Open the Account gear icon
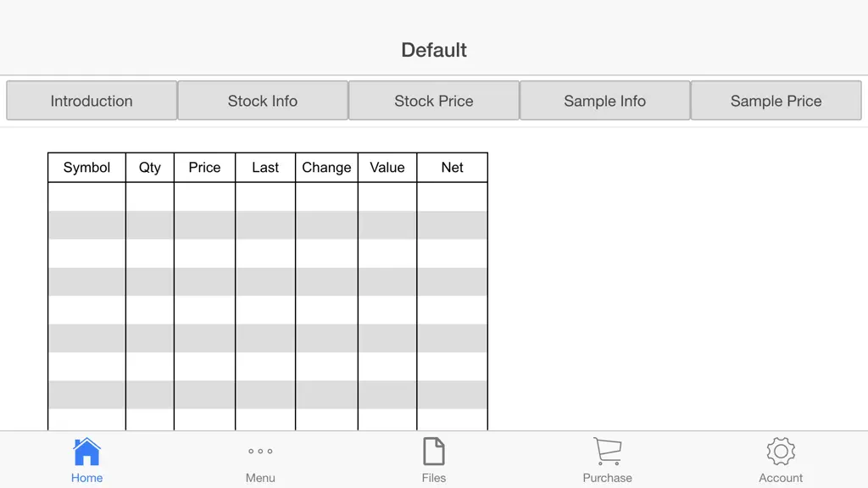 click(x=781, y=452)
